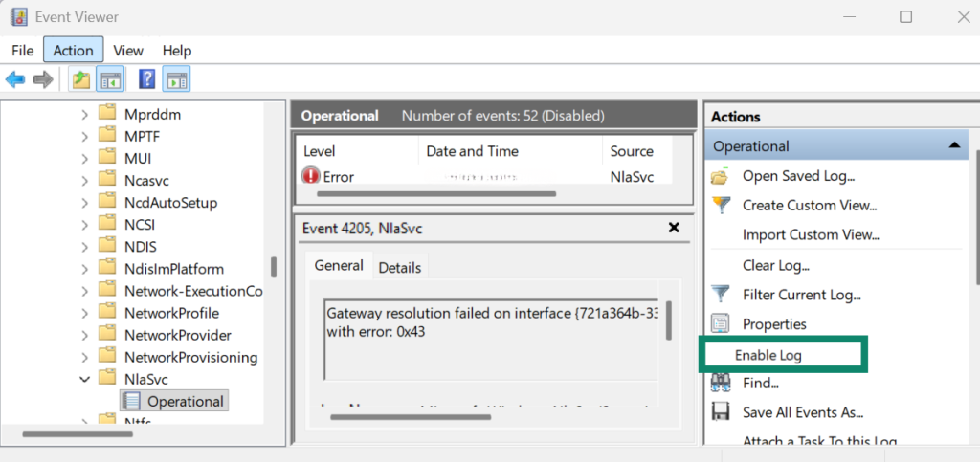Click the up one level folder icon
Screen dimensions: 980x462
pos(81,79)
